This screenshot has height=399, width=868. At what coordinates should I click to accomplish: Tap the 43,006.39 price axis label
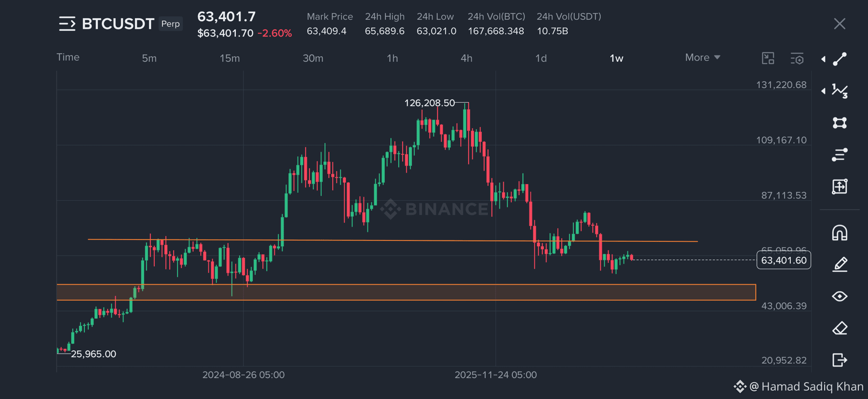[x=784, y=306]
